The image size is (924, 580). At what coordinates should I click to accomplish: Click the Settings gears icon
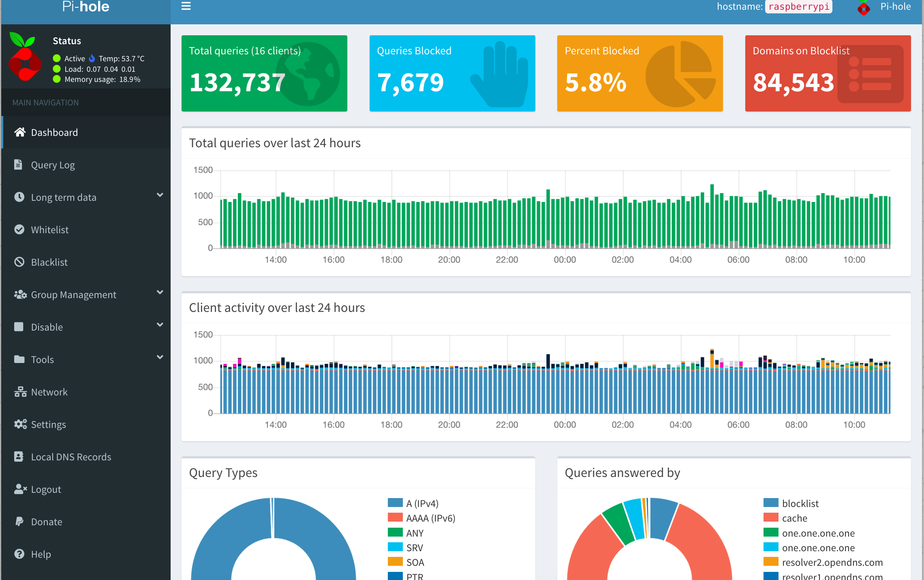[x=20, y=424]
